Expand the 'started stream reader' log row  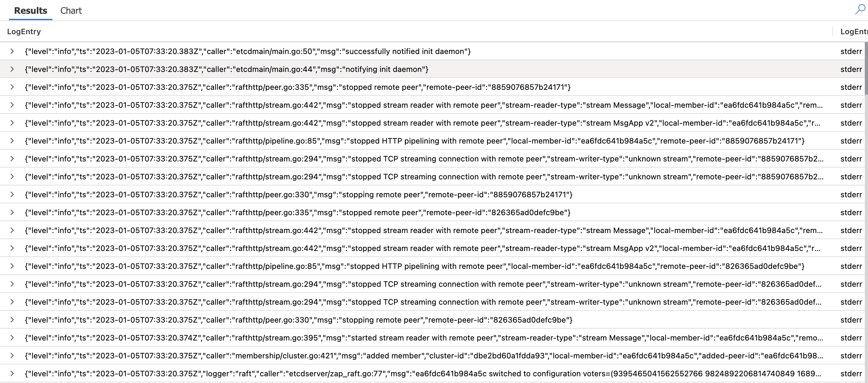tap(12, 338)
